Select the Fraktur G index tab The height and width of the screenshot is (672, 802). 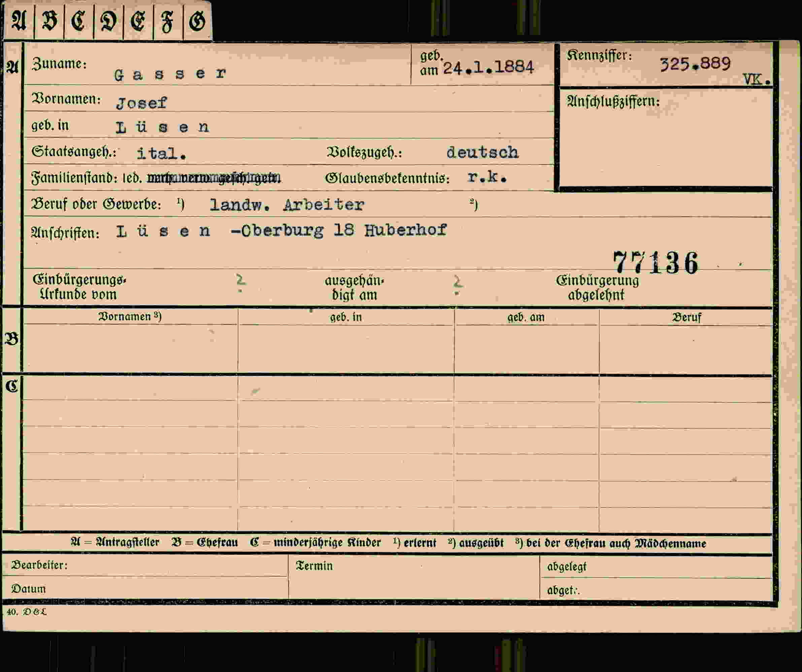(x=197, y=21)
